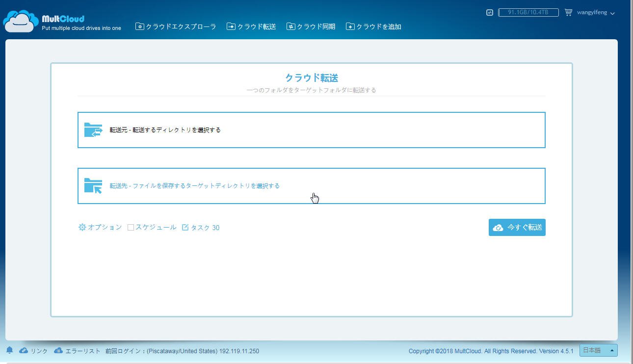Viewport: 633px width, 364px height.
Task: Click the リンク cloud link icon
Action: pyautogui.click(x=24, y=351)
